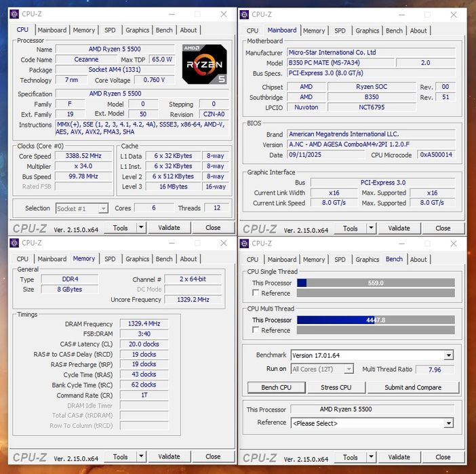Image resolution: width=476 pixels, height=474 pixels.
Task: Click CPU Microcode 0xA500014 value
Action: (436, 155)
